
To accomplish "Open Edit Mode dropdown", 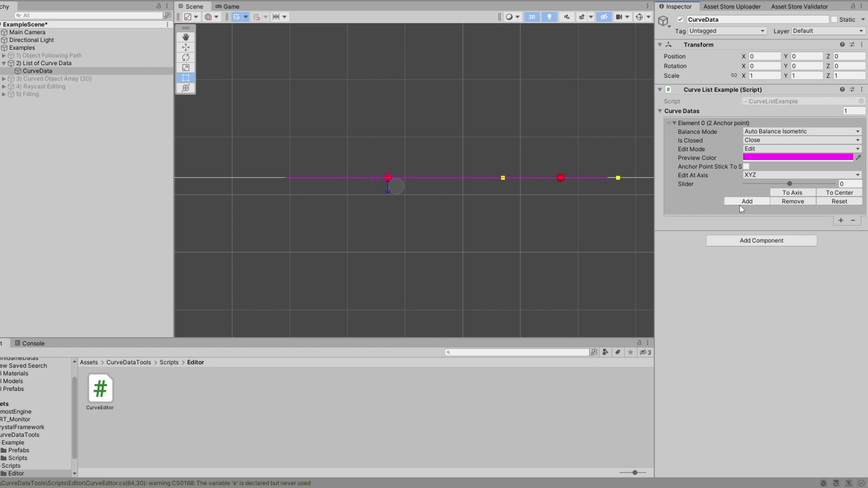I will point(802,149).
